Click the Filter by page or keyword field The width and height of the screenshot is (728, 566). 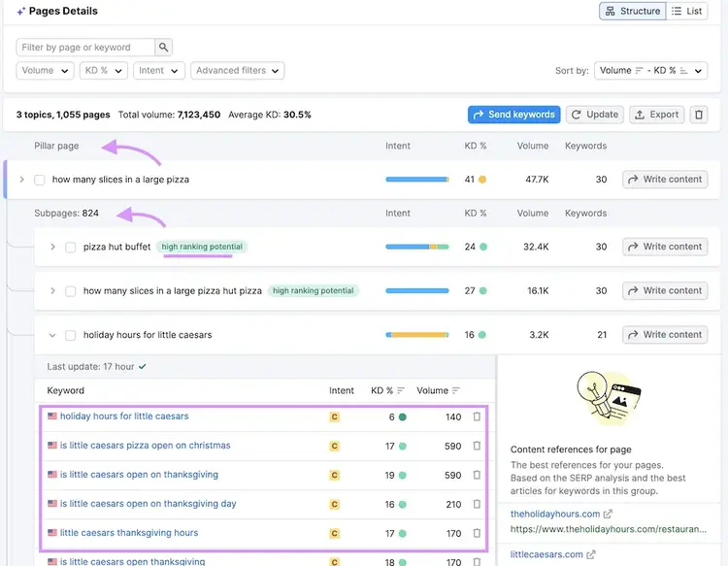(x=85, y=47)
